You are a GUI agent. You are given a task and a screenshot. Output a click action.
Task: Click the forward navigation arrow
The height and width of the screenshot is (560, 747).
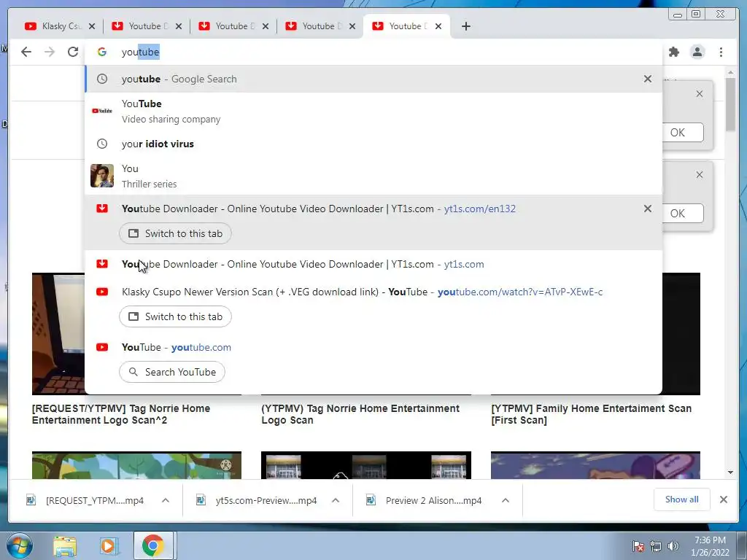tap(50, 52)
